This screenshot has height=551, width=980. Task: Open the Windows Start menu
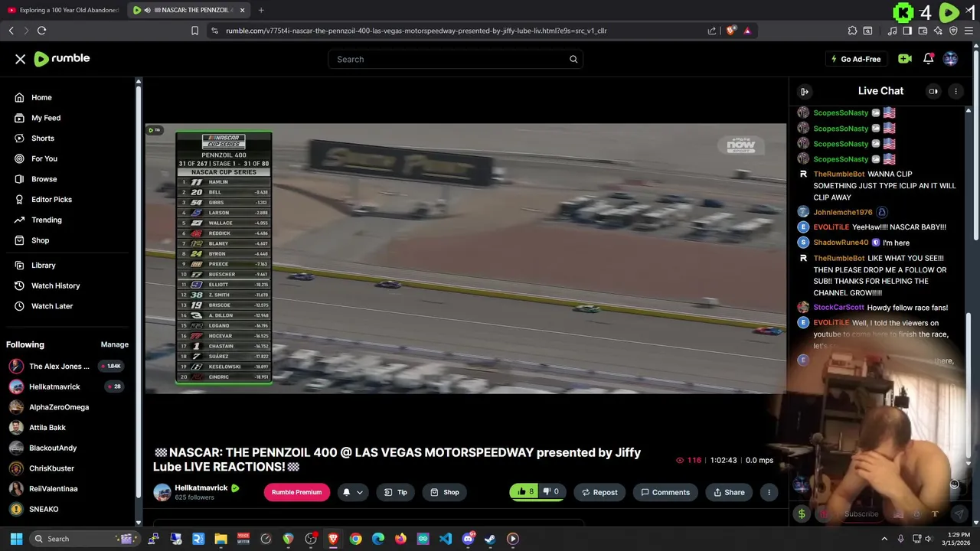[16, 539]
